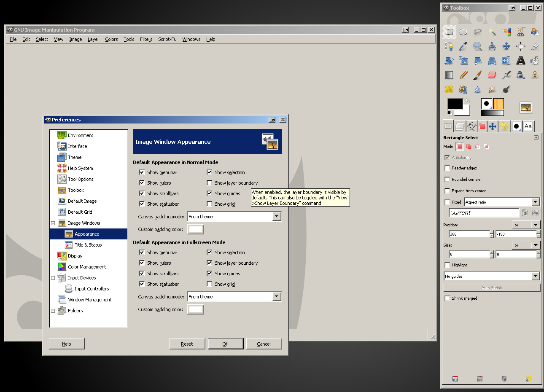Expand the Folders tree node
The width and height of the screenshot is (544, 392).
coord(53,311)
